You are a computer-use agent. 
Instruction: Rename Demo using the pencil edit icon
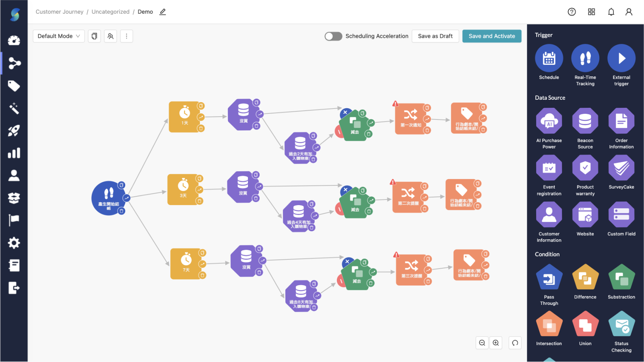163,12
